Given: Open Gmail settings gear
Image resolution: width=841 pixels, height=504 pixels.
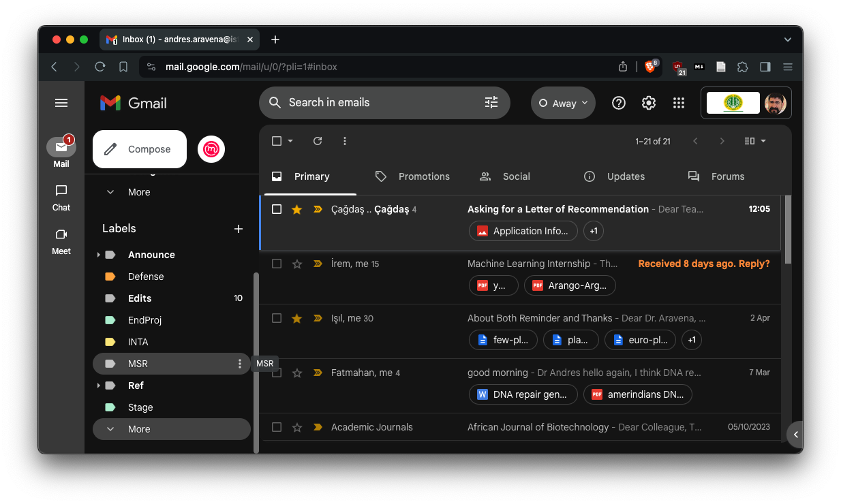Looking at the screenshot, I should pos(648,103).
